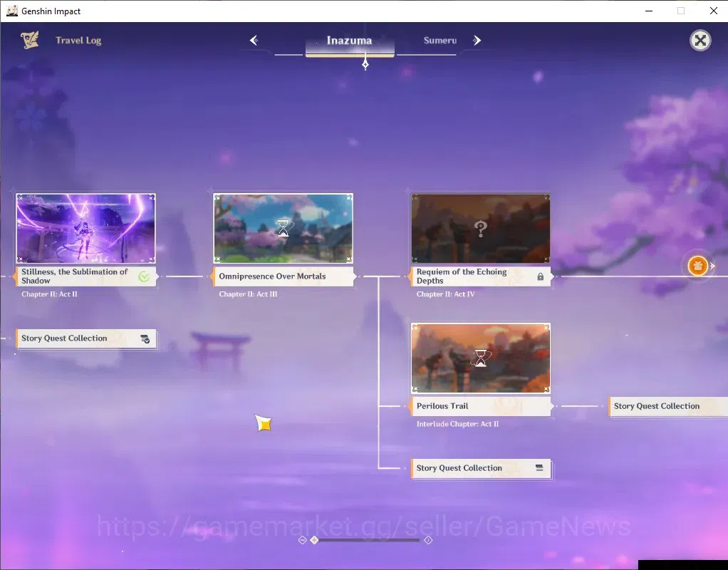The height and width of the screenshot is (570, 728).
Task: Go to next region with right arrow
Action: coord(477,41)
